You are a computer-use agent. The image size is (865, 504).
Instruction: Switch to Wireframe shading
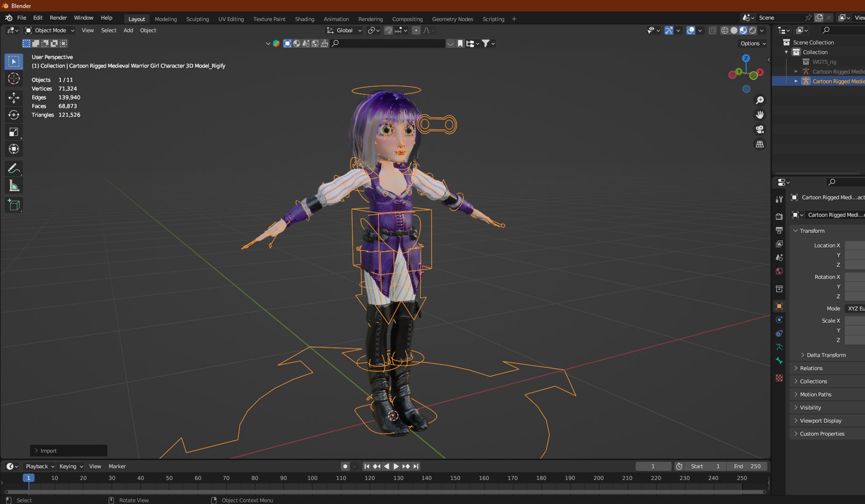724,30
